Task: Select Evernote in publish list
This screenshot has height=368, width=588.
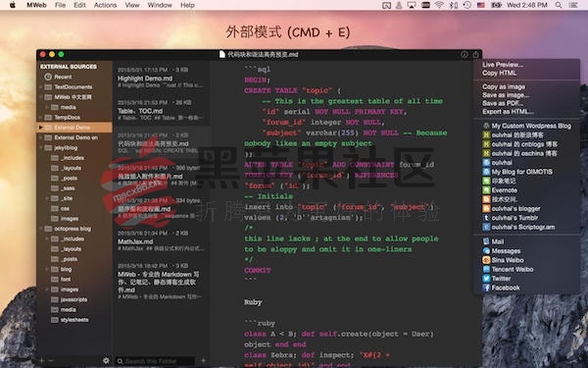Action: point(500,190)
